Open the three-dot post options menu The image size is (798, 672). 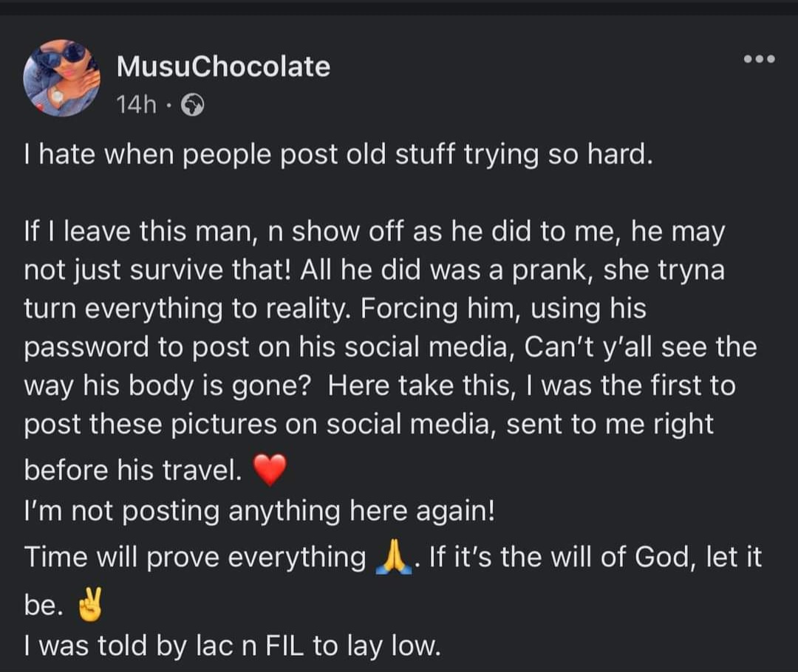pyautogui.click(x=759, y=58)
